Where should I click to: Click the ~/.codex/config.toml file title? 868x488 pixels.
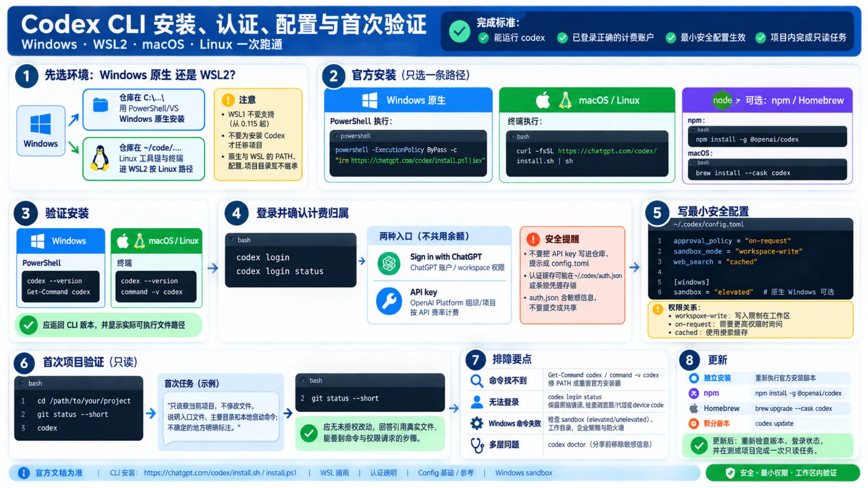point(708,224)
